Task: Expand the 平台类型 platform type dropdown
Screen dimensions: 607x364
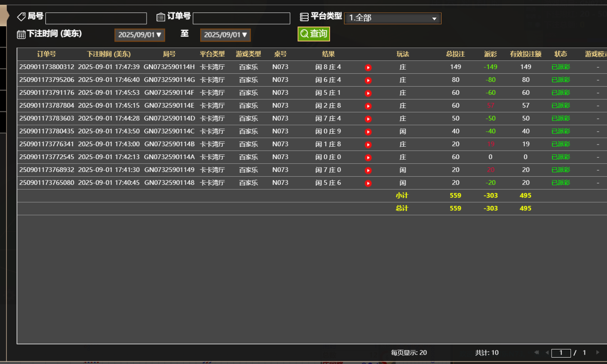Action: [x=392, y=18]
